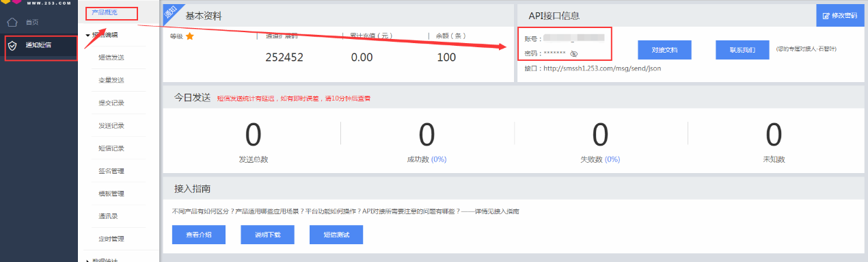The width and height of the screenshot is (868, 262).
Task: Click the 累计充值 value 0.00
Action: pyautogui.click(x=362, y=57)
